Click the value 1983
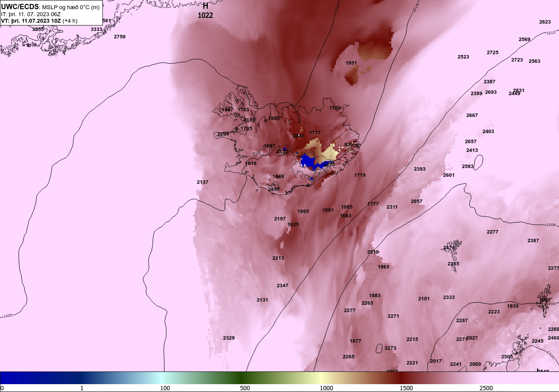This screenshot has width=559, height=392. pos(375,296)
